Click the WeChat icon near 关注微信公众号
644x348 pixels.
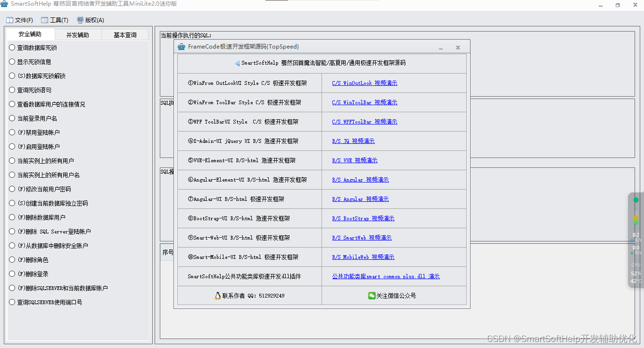[x=372, y=296]
